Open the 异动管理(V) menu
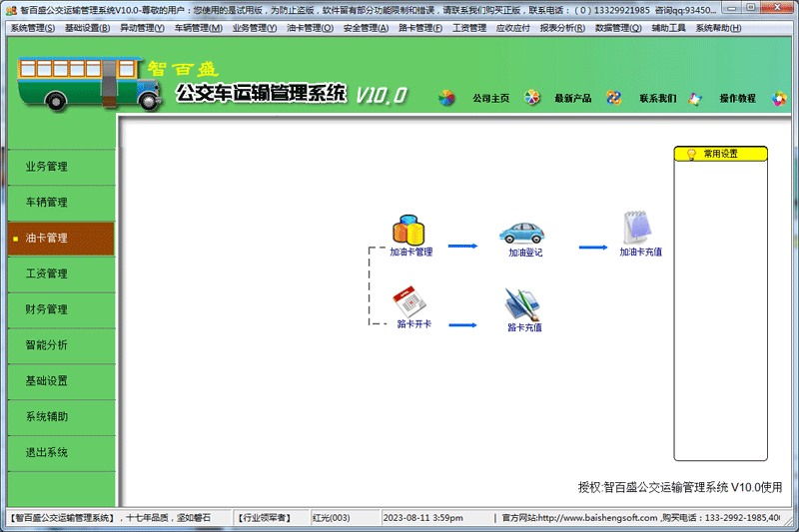The width and height of the screenshot is (799, 532). click(142, 28)
